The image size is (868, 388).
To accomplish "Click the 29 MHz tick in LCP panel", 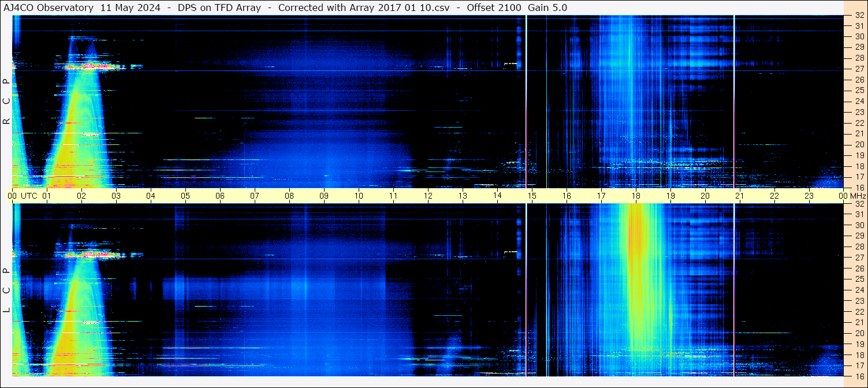I will click(x=859, y=236).
